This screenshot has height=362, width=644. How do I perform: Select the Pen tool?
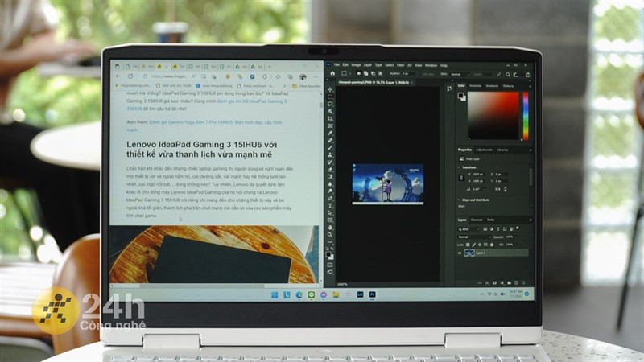(330, 198)
